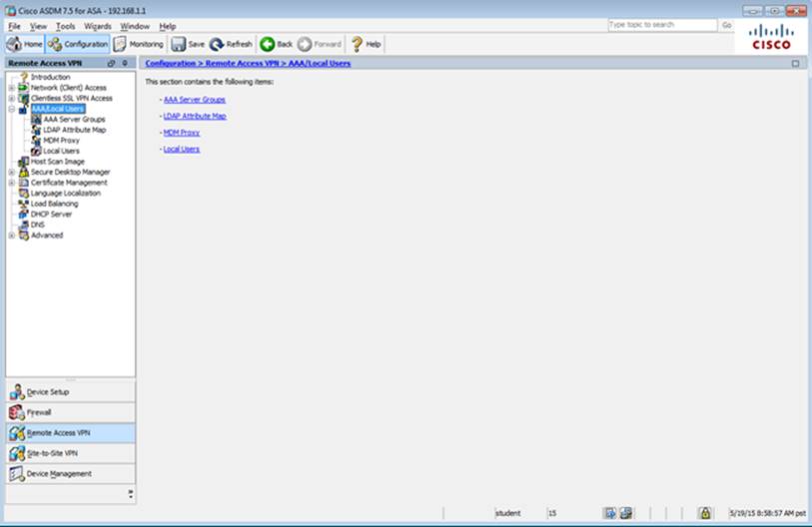Expand the Network (Client) Access node
812x527 pixels.
[x=11, y=88]
